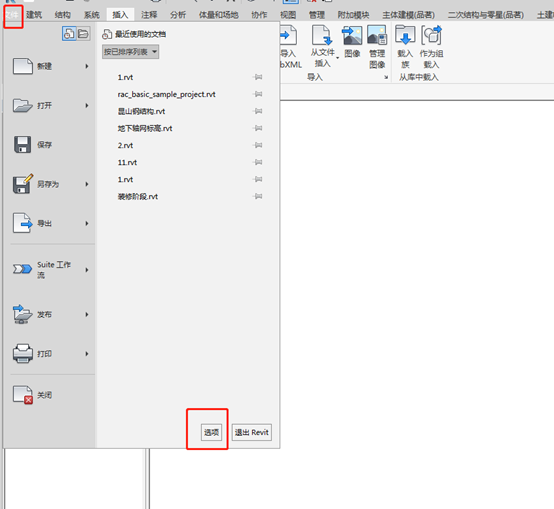Open recent file 地下轴网标高.rvt
This screenshot has width=554, height=509.
click(145, 128)
